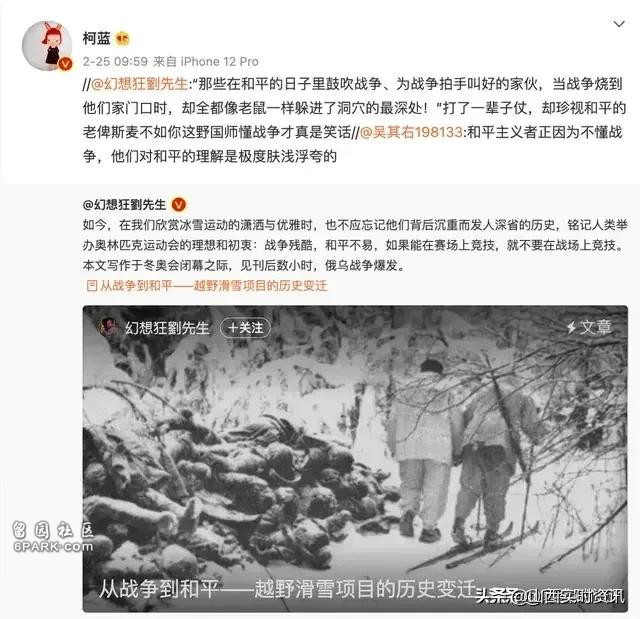640x619 pixels.
Task: Open the 柯蓝 username link
Action: coord(97,38)
